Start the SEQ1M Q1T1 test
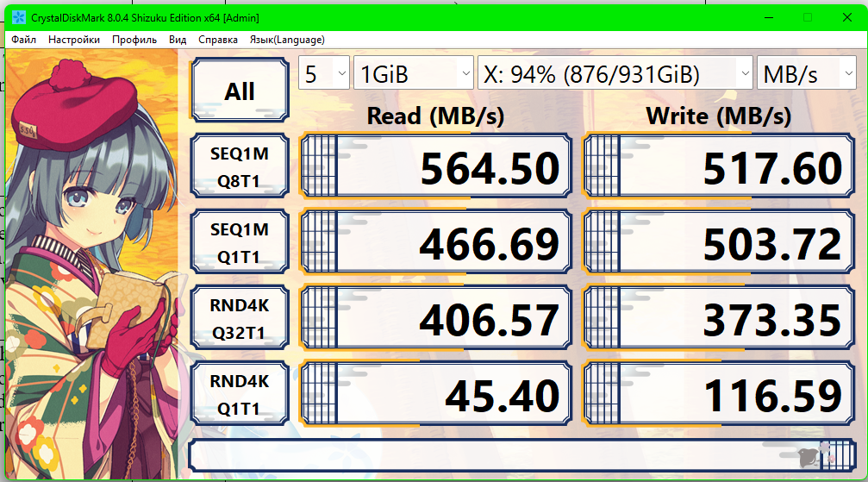The height and width of the screenshot is (482, 868). point(240,242)
